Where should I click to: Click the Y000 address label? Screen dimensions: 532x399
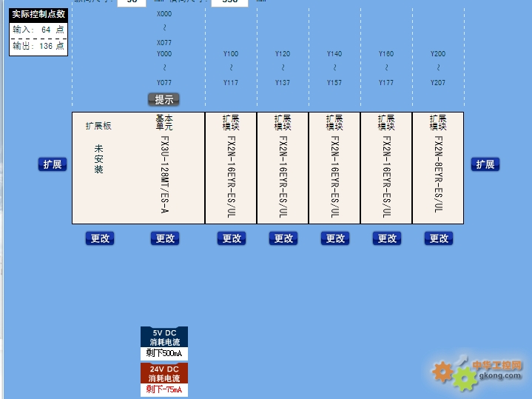tap(164, 53)
